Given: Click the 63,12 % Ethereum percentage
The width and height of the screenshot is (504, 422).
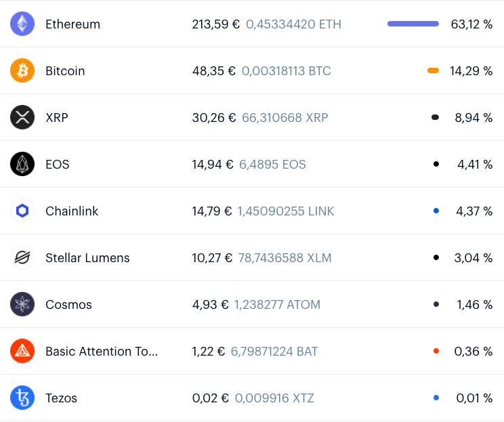Looking at the screenshot, I should 471,24.
